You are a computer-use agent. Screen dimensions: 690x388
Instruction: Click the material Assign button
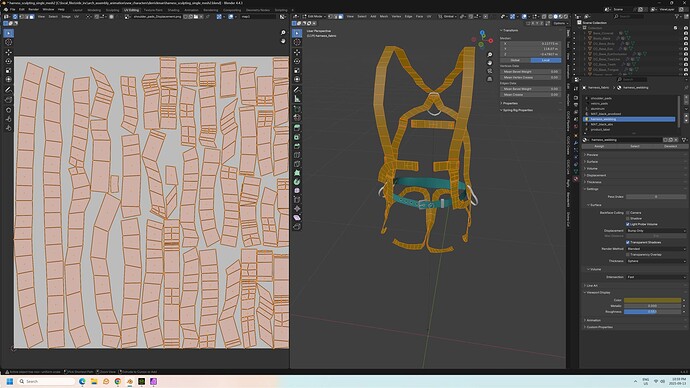(x=599, y=146)
